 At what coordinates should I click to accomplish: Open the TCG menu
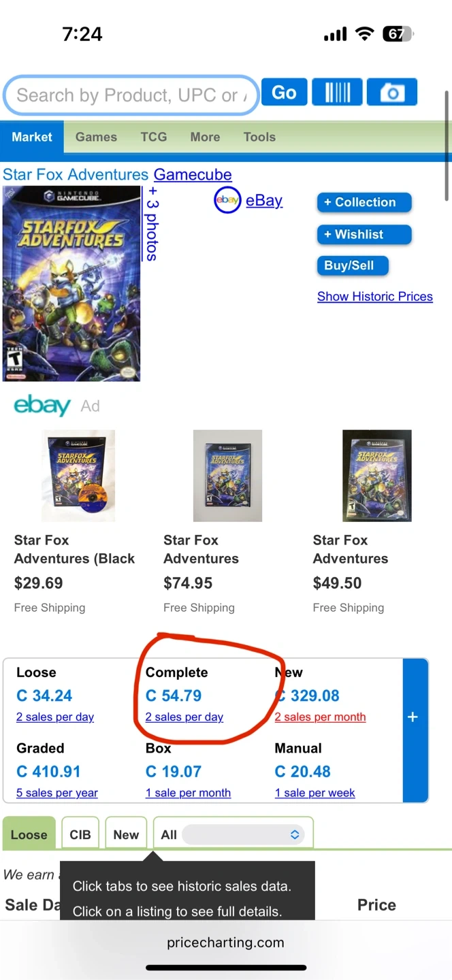click(153, 137)
